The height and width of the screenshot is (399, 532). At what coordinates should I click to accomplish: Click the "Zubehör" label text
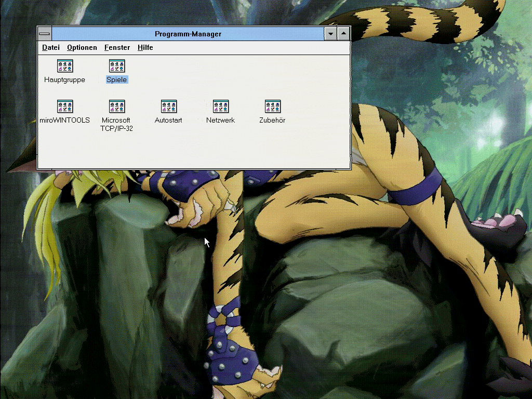[x=272, y=120]
